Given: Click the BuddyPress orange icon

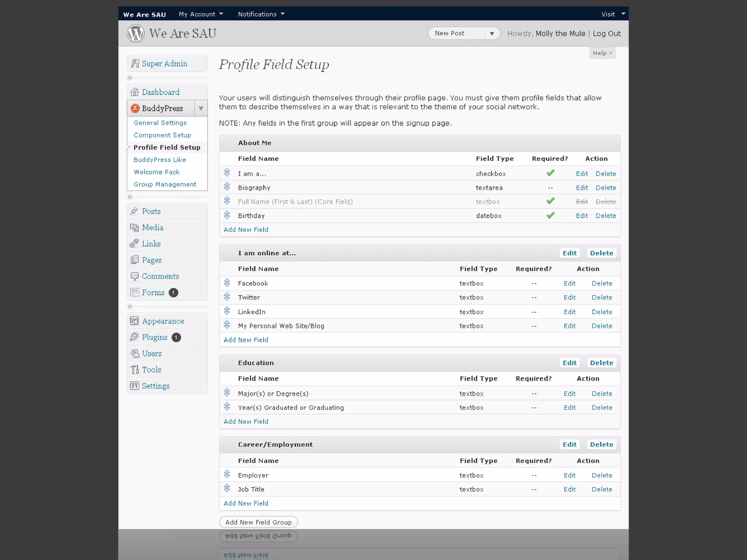Looking at the screenshot, I should click(135, 108).
